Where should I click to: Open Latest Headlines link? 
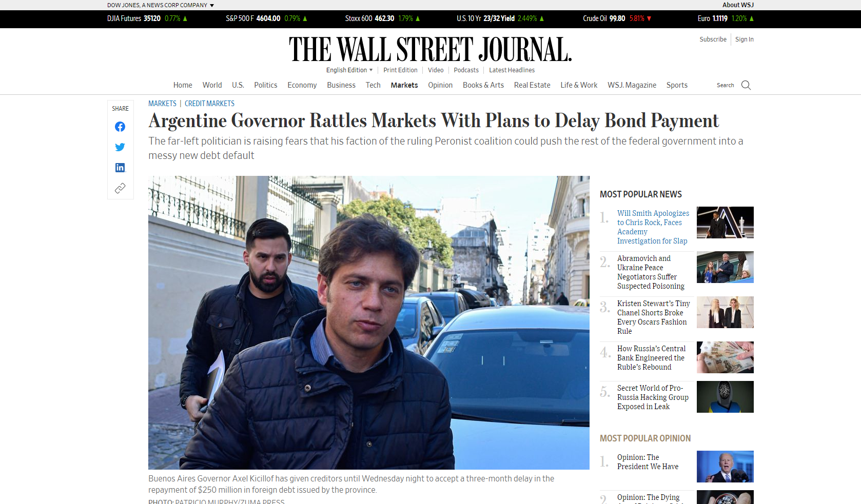pos(512,70)
